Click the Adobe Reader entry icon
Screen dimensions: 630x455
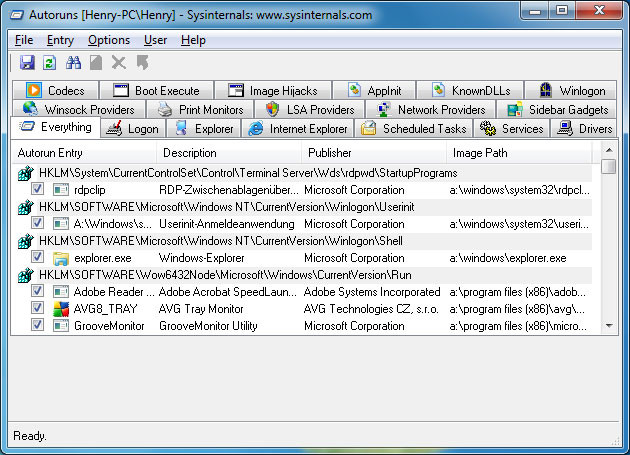(x=61, y=292)
